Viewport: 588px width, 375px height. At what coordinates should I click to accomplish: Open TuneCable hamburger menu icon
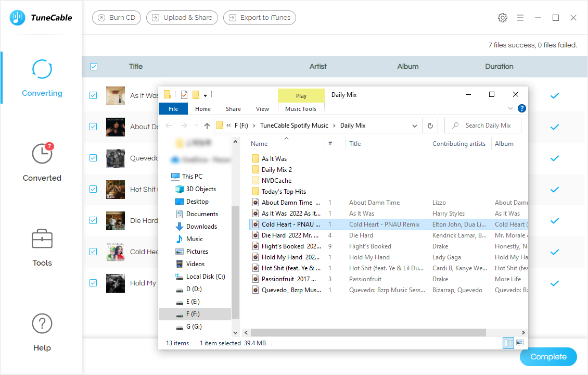tap(520, 18)
